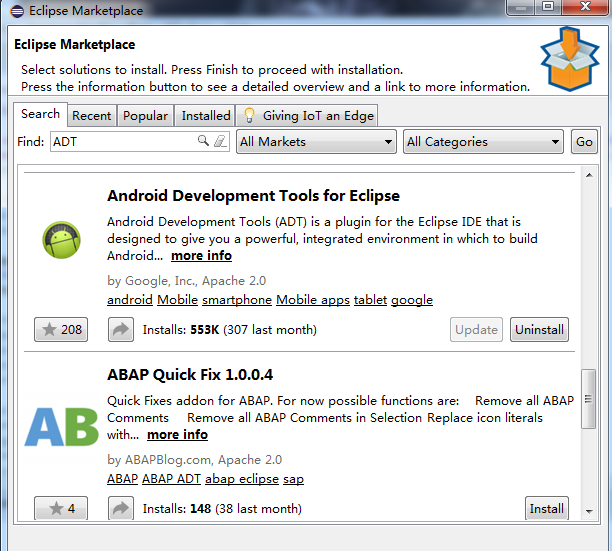Click the sap tag link
The width and height of the screenshot is (612, 551).
[294, 479]
